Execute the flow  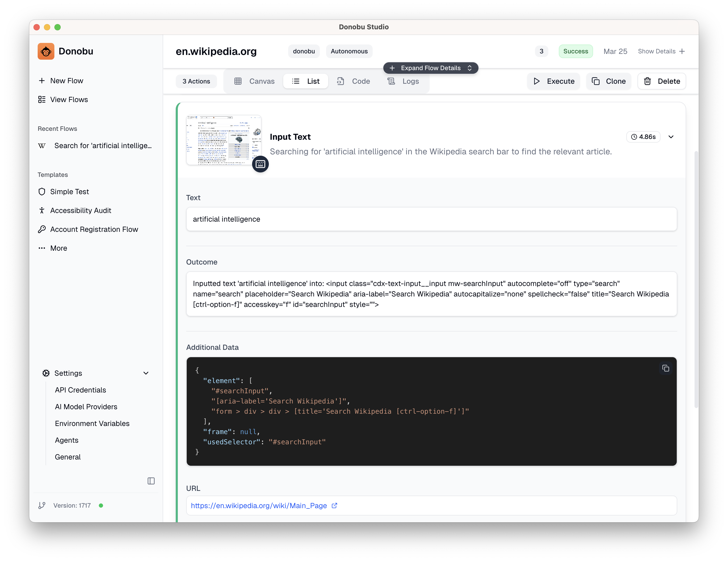pyautogui.click(x=554, y=81)
